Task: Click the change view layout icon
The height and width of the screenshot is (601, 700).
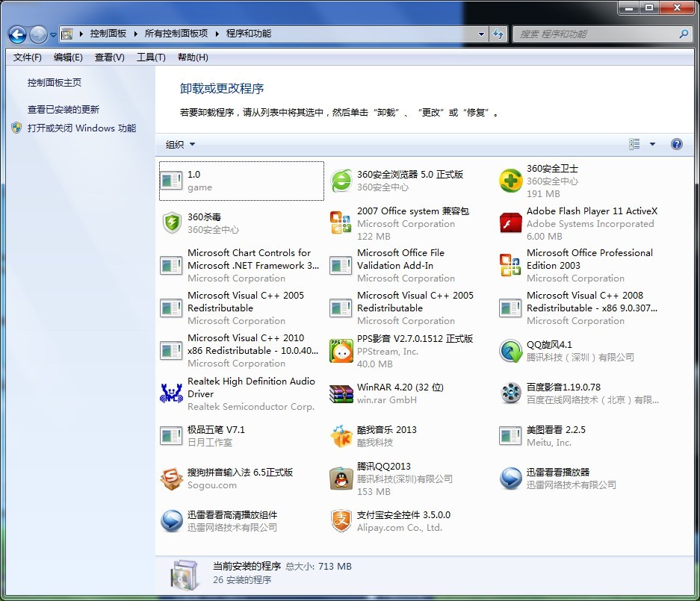Action: (x=634, y=143)
